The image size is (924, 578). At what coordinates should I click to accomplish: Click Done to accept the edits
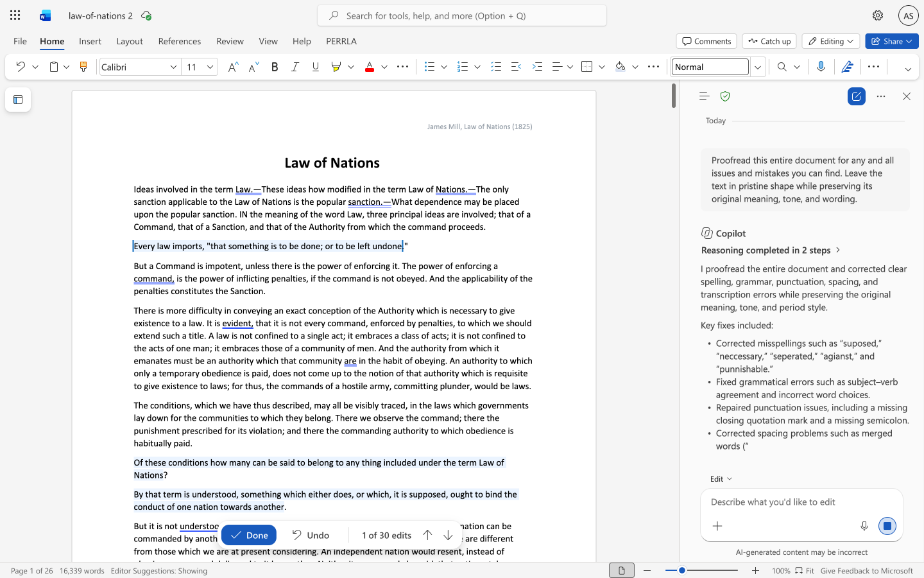[x=249, y=535]
